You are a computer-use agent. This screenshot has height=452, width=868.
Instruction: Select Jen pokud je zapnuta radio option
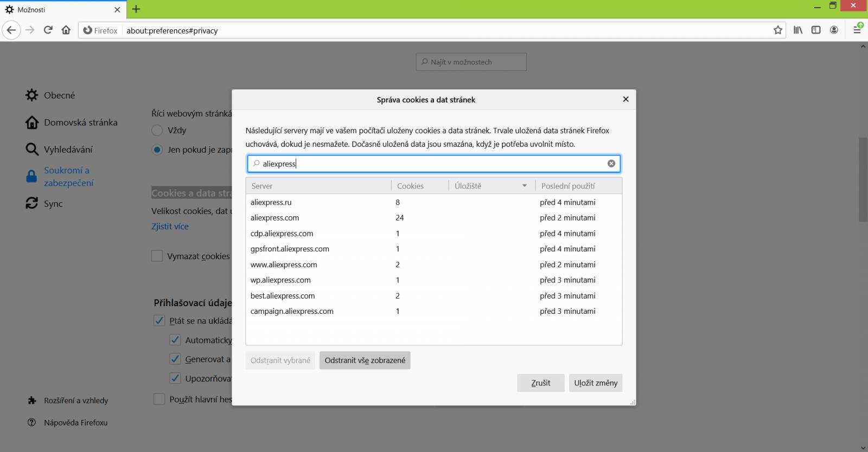click(157, 150)
